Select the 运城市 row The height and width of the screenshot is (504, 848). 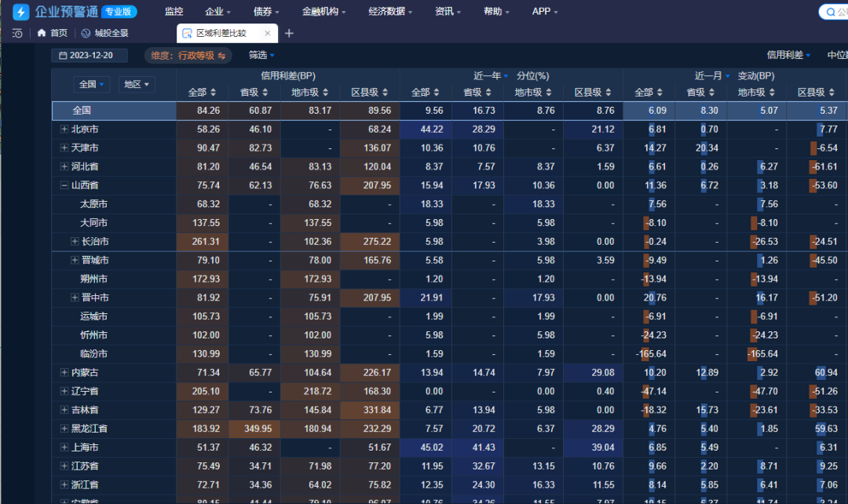[450, 316]
